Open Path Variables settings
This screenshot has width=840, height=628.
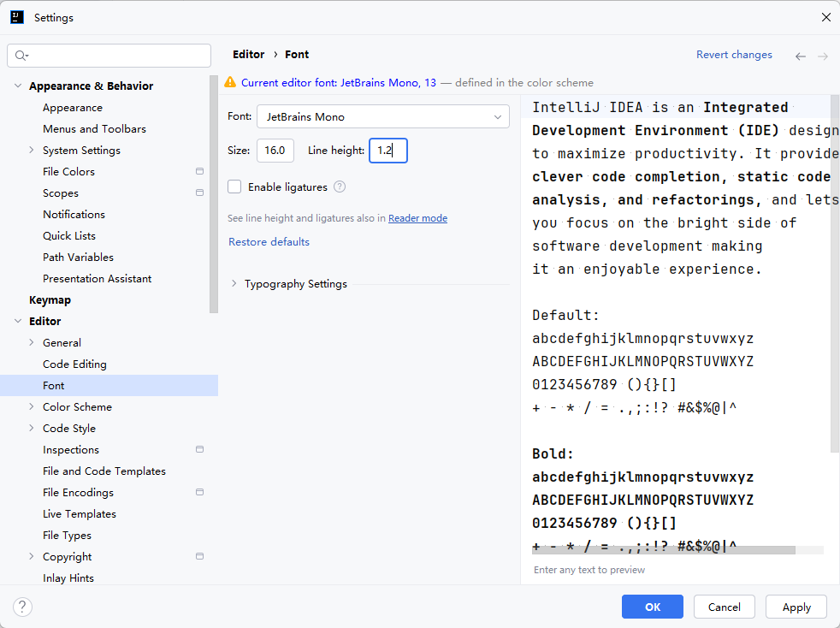[x=78, y=258]
